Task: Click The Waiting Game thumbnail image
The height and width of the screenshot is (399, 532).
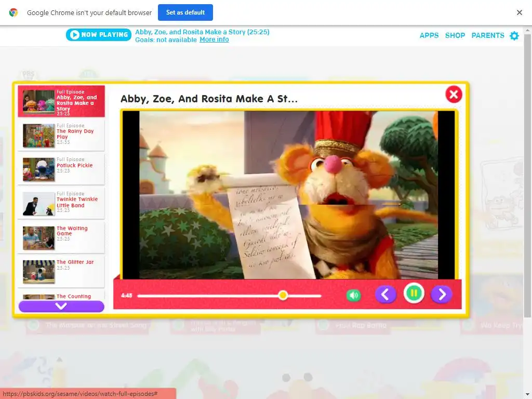Action: tap(38, 238)
